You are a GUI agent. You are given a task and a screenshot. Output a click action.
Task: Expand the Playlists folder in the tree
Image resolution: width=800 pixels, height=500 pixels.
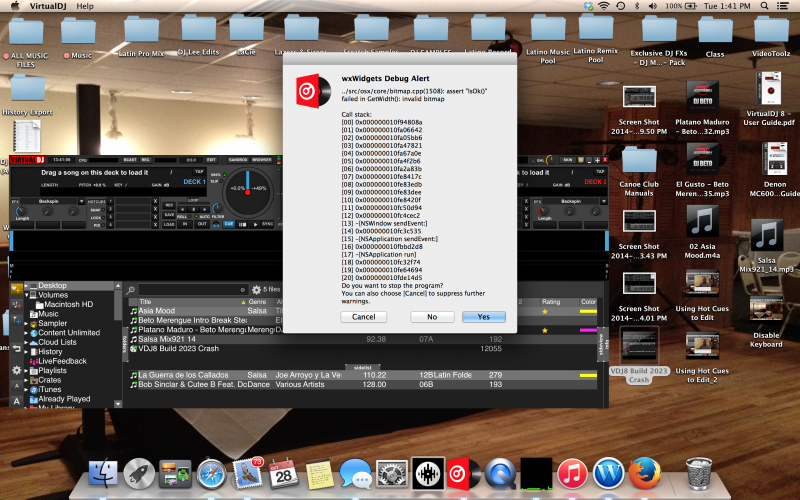(x=27, y=369)
